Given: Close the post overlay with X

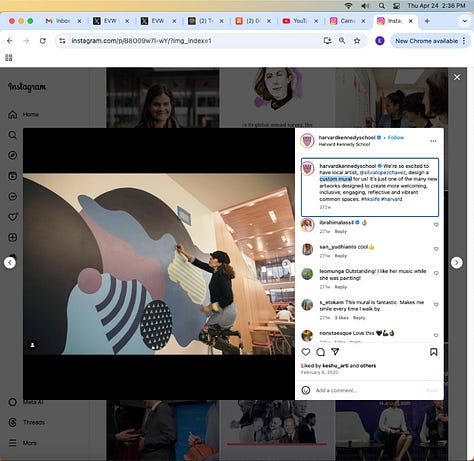Looking at the screenshot, I should [x=457, y=77].
